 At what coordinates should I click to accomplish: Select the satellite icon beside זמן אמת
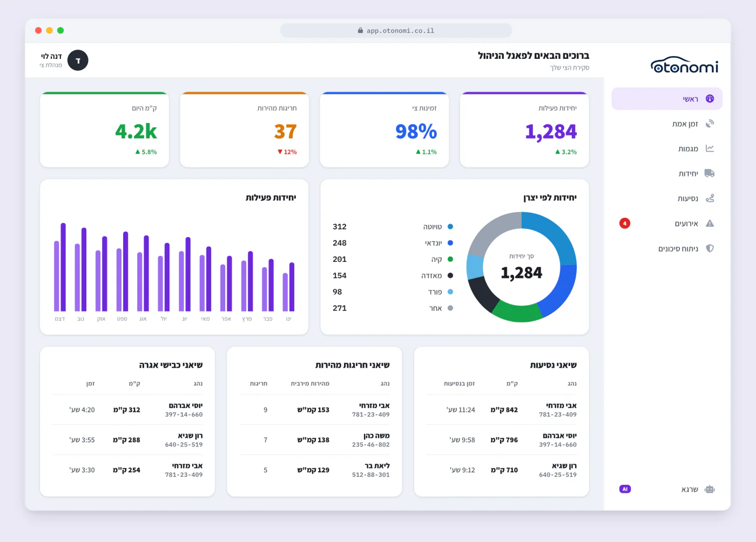[x=710, y=124]
